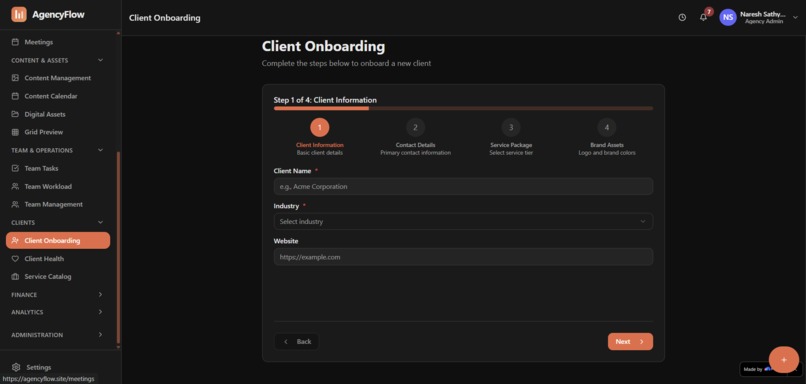Click the Client Name input field

point(463,187)
